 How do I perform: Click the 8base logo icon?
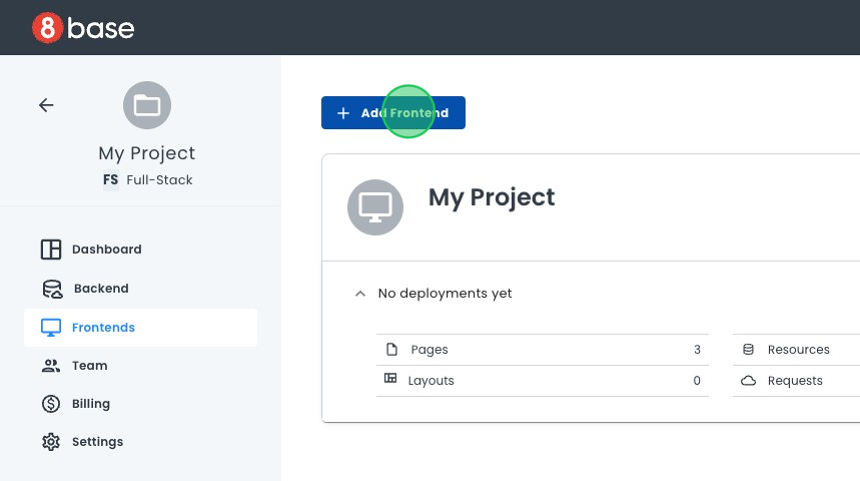tap(47, 28)
